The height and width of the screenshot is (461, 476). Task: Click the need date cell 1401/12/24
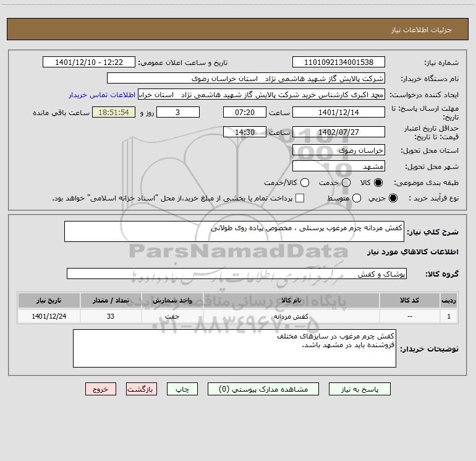[x=49, y=316]
